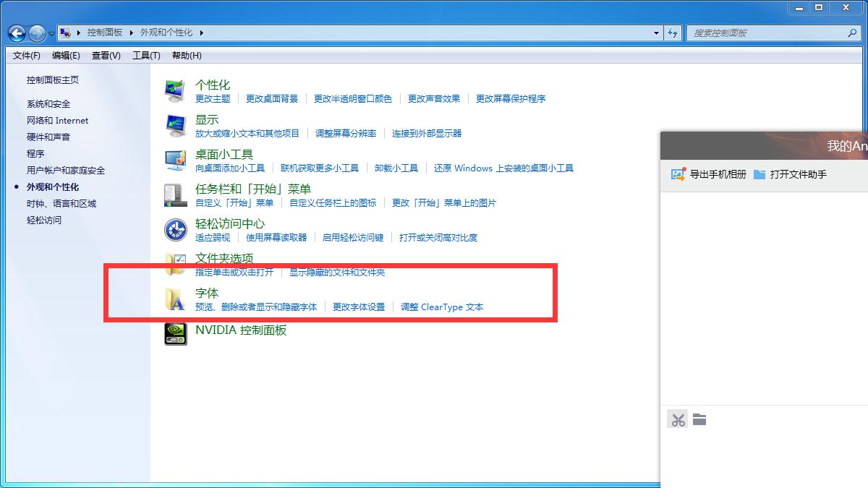Launch the NVIDIA 控制面板 icon
This screenshot has height=488, width=868.
tap(174, 334)
